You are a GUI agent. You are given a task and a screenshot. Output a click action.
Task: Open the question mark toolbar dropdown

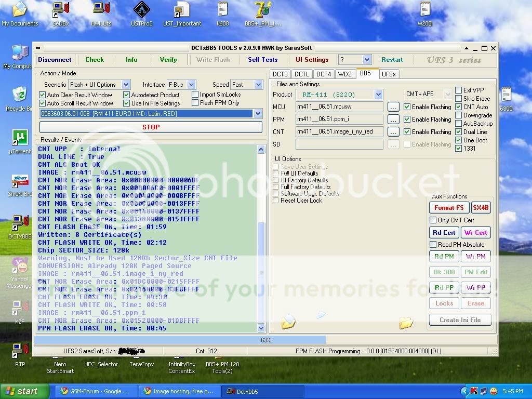pos(367,60)
